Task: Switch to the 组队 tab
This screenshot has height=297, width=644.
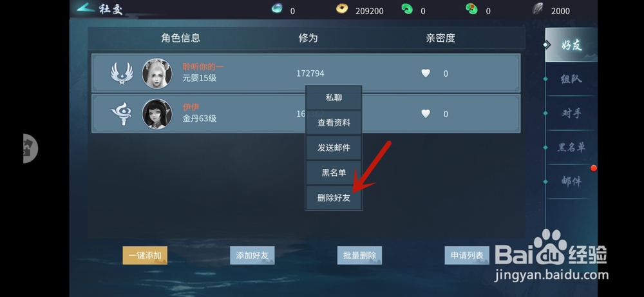Action: click(x=571, y=79)
